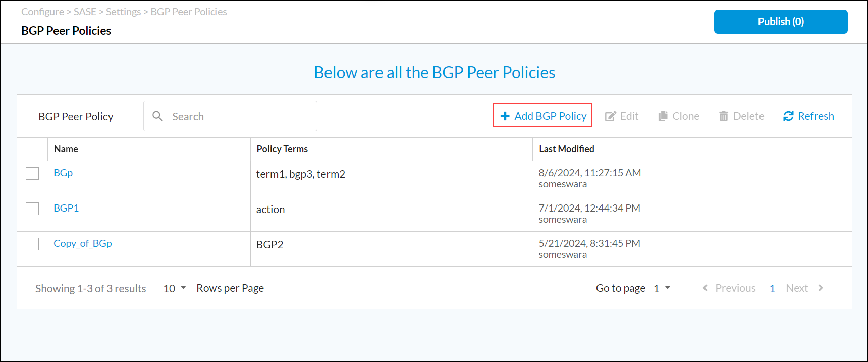
Task: Sort by the Last Modified column header
Action: point(566,149)
